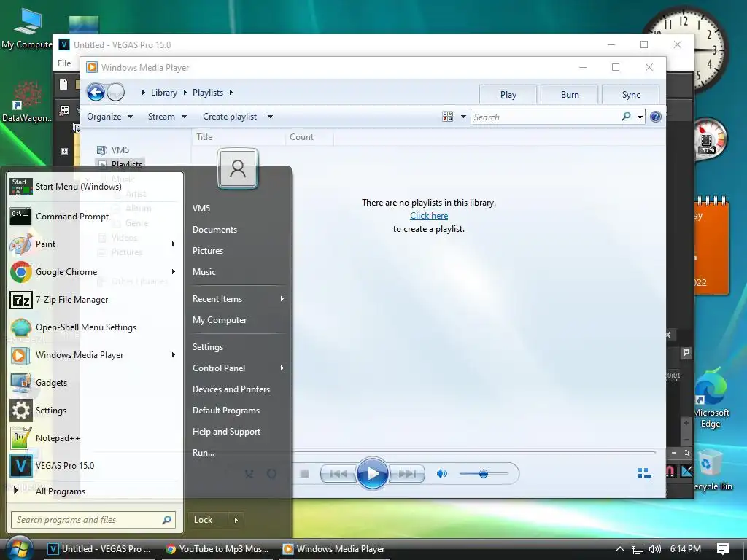The image size is (747, 560).
Task: Expand the Paint submenu arrow
Action: click(x=174, y=244)
